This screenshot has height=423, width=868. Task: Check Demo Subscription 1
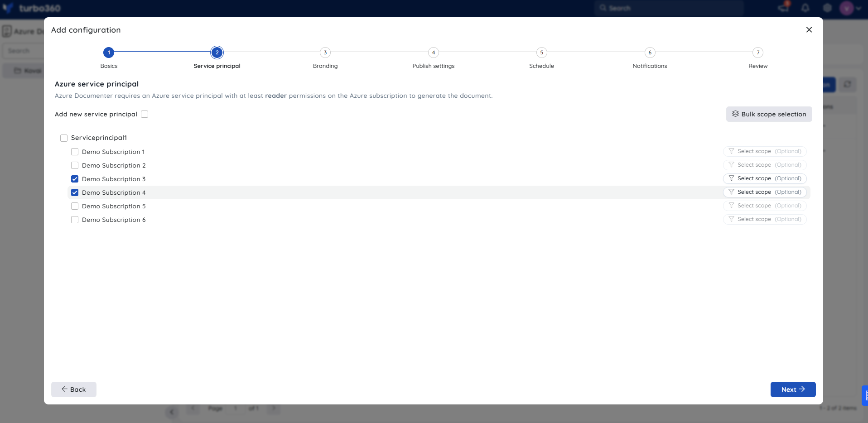pos(75,152)
